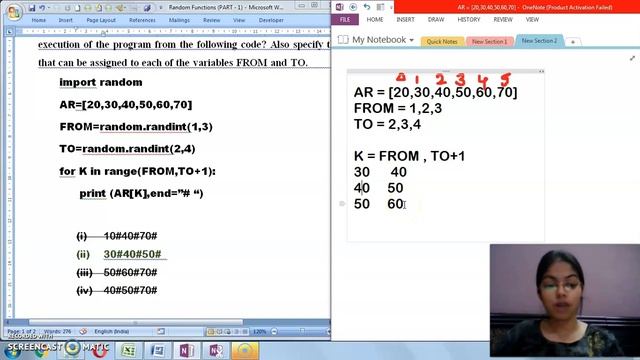Switch to Print Layout view in Word
The image size is (640, 360).
click(211, 332)
